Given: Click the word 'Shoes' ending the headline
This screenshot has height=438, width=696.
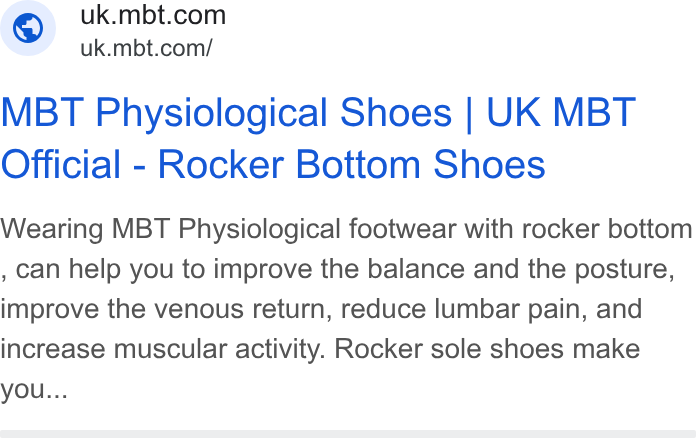Looking at the screenshot, I should (x=489, y=165).
